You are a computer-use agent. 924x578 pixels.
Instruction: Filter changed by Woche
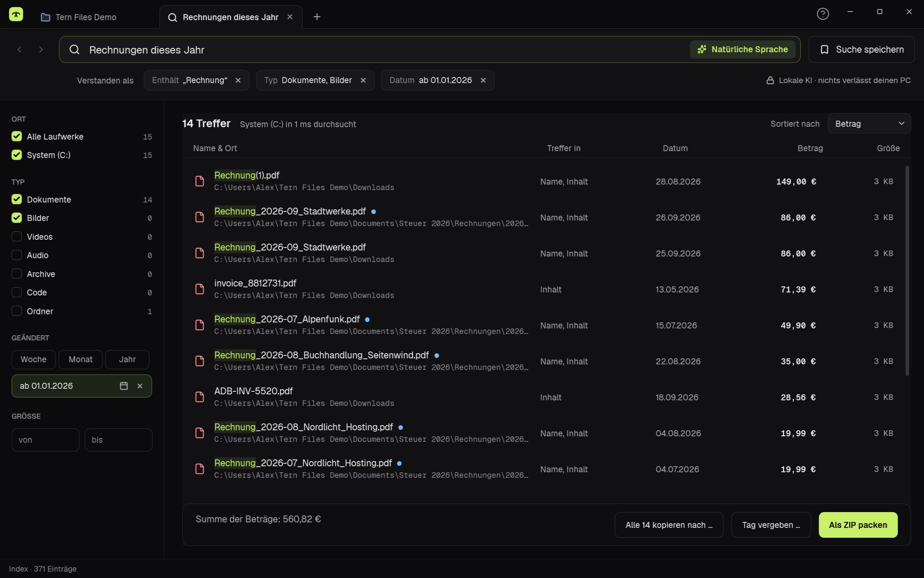coord(33,359)
